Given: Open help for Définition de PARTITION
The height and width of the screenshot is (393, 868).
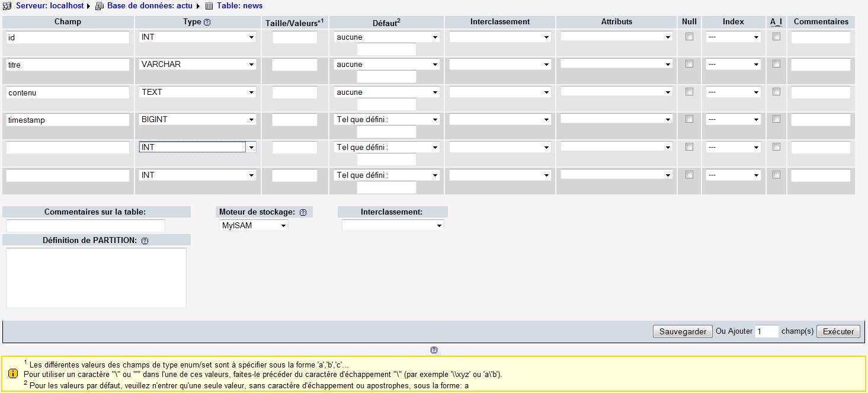Looking at the screenshot, I should coord(145,240).
